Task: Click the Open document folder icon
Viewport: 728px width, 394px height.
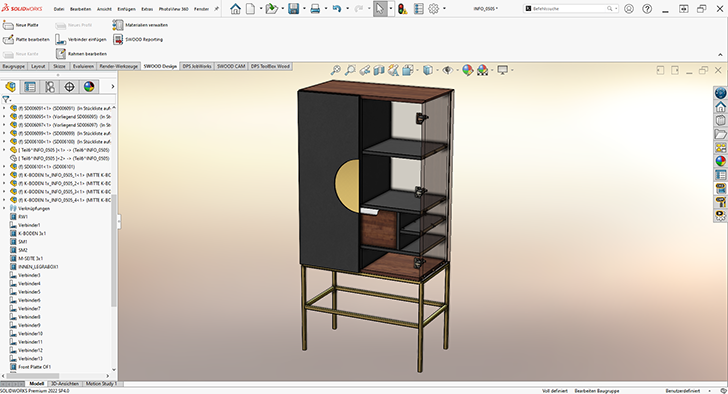Action: click(x=271, y=8)
